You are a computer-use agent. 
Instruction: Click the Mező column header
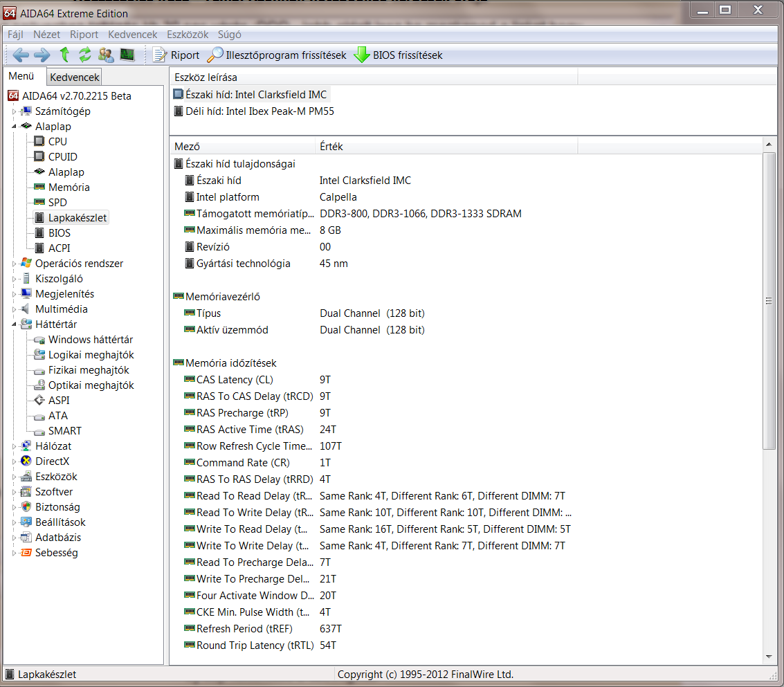(x=242, y=147)
